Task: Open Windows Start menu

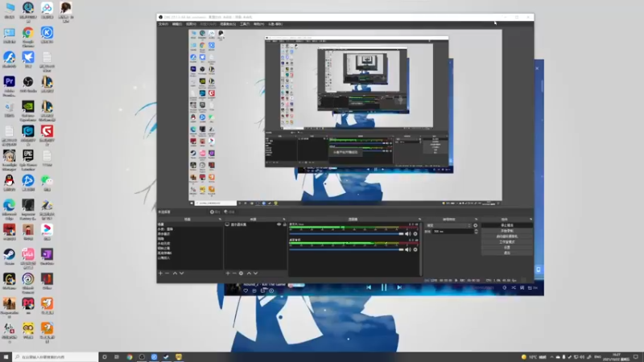Action: click(6, 357)
